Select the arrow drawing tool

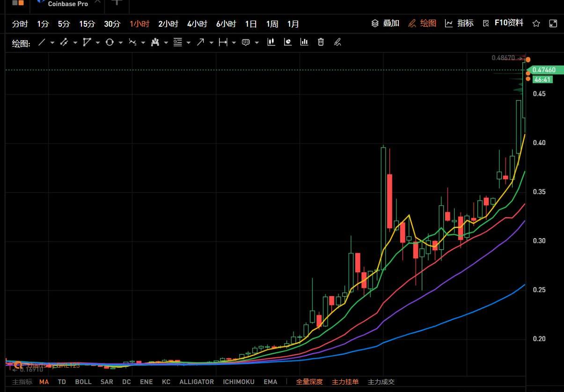tap(200, 43)
